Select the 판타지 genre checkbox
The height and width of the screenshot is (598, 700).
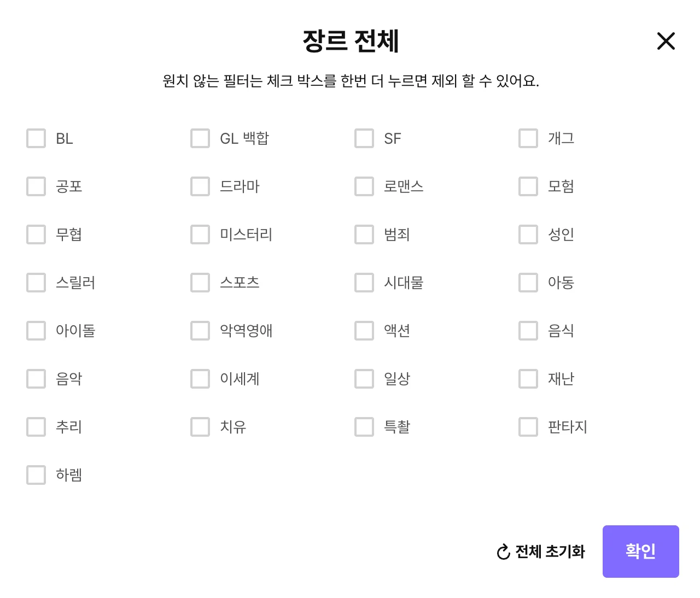point(528,427)
